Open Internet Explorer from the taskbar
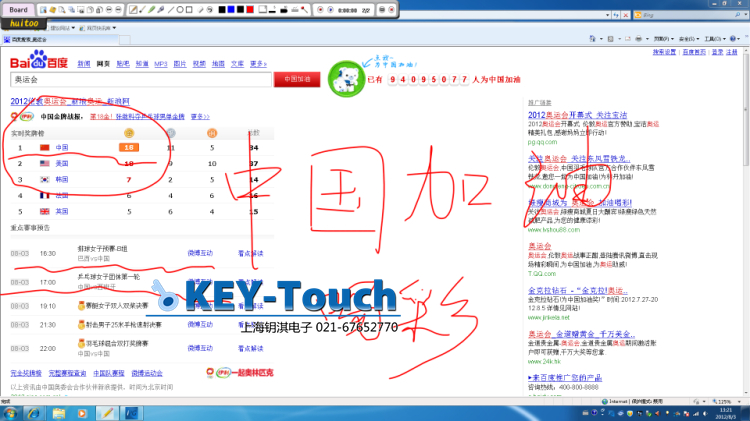 click(x=33, y=413)
